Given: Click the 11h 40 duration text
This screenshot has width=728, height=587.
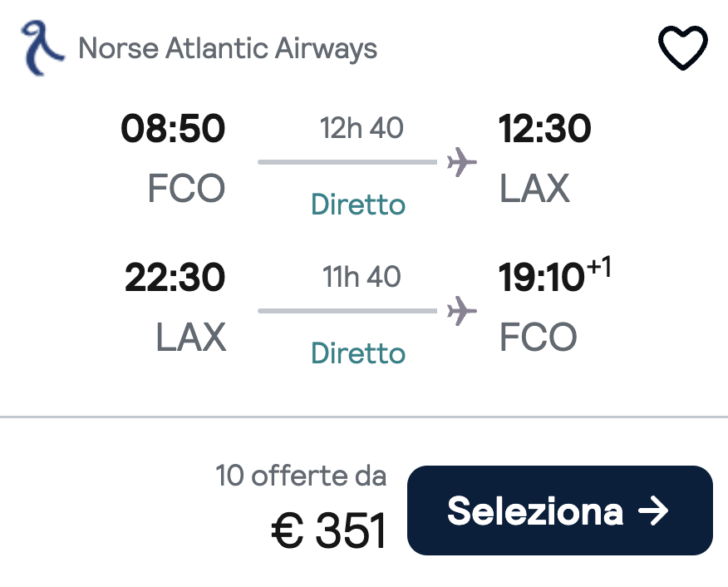Looking at the screenshot, I should click(362, 276).
